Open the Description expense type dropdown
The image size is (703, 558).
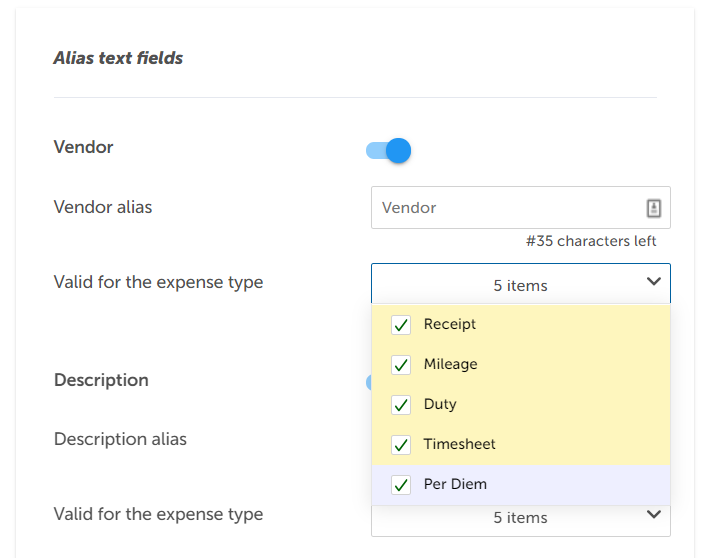point(521,520)
